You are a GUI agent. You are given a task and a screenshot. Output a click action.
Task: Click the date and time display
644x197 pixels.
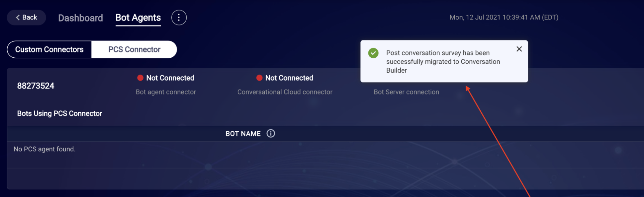[x=504, y=17]
